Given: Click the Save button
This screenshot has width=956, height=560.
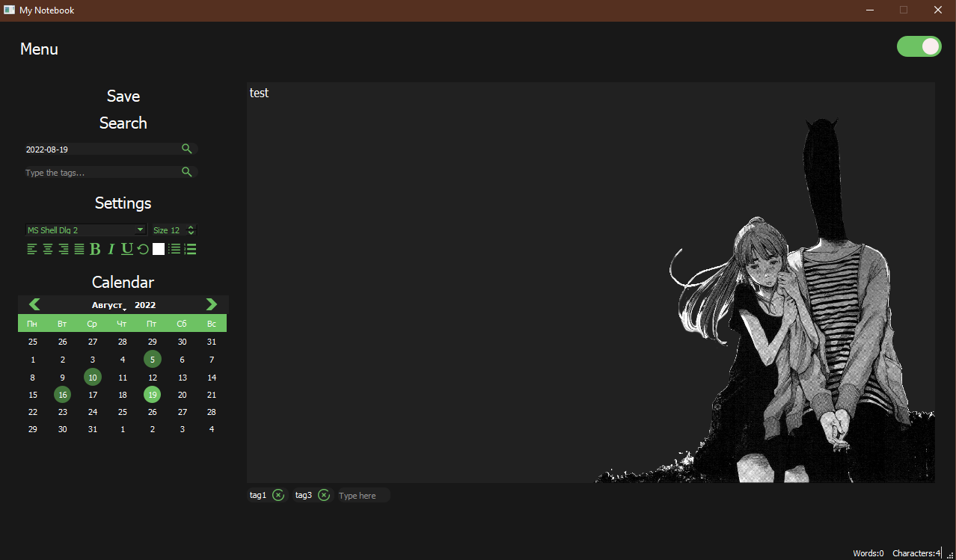Looking at the screenshot, I should (x=123, y=96).
